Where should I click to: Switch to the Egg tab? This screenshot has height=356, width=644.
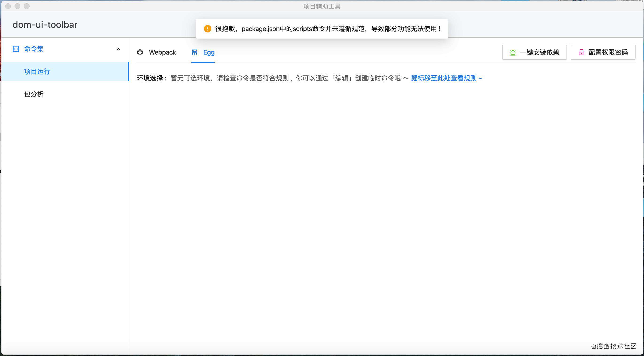click(x=203, y=52)
